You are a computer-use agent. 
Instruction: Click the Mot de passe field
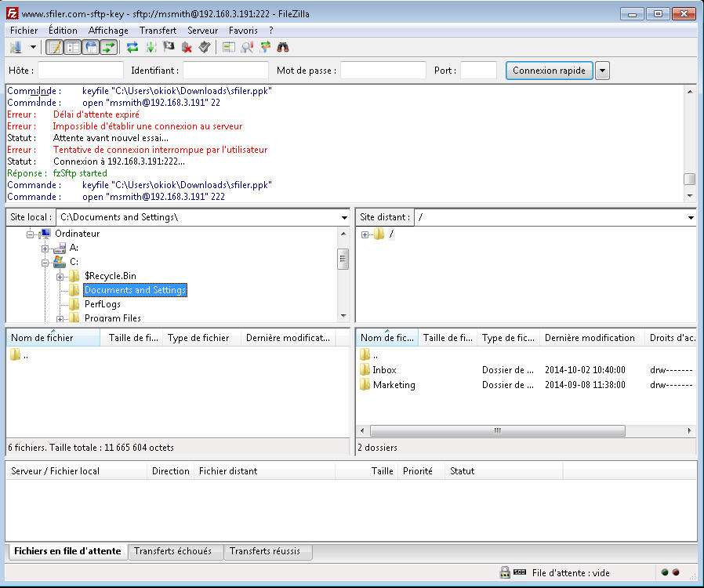point(383,71)
